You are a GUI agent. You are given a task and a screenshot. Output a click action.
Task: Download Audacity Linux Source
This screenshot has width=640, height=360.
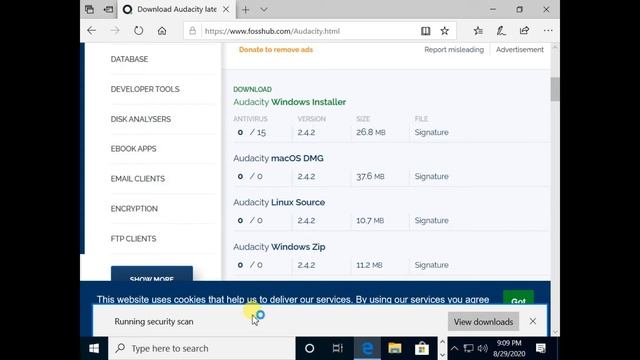click(279, 202)
